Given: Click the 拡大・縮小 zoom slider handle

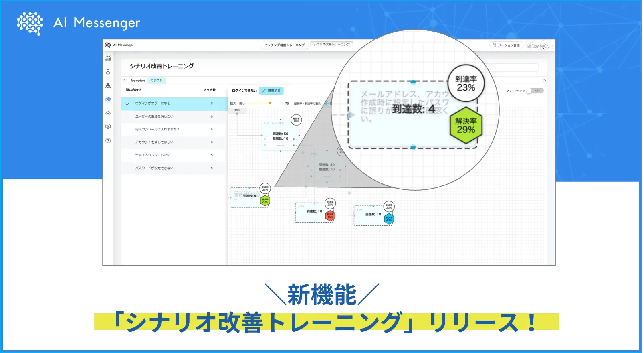Looking at the screenshot, I should [270, 103].
